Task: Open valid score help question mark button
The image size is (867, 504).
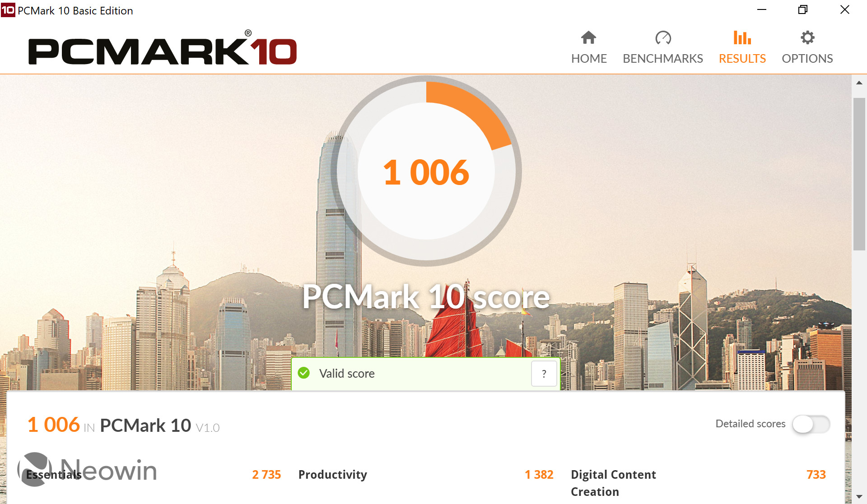Action: point(544,374)
